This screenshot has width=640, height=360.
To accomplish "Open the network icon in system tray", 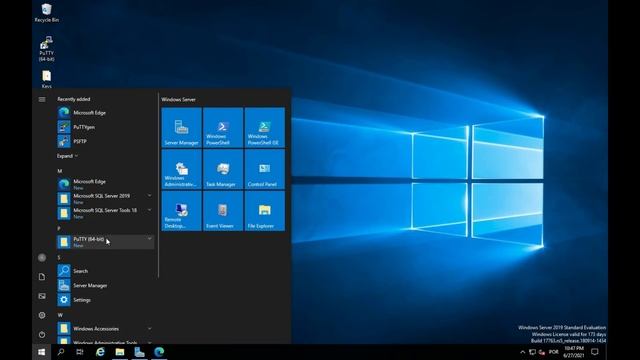I will pos(532,352).
